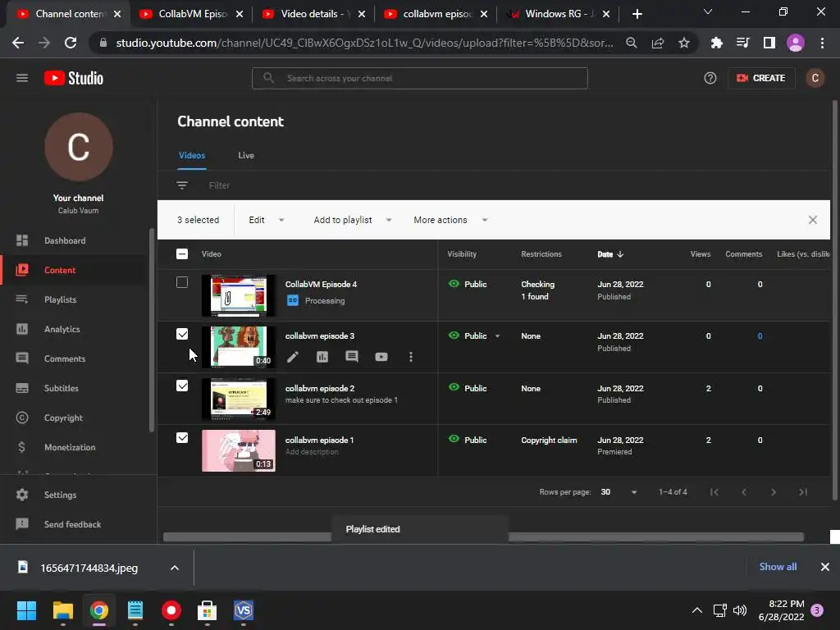Uncheck the collabvm episode 1 checkbox
The height and width of the screenshot is (630, 840).
[x=182, y=438]
